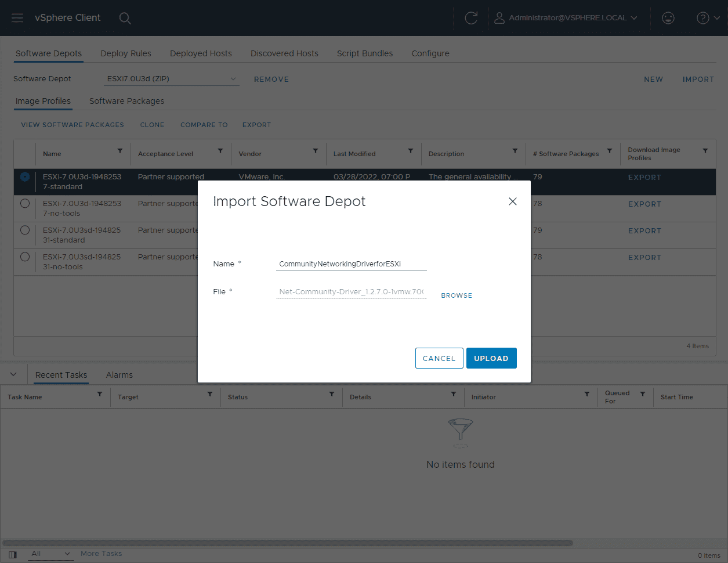Click EXPORT link for 31-no-tools profile
This screenshot has height=563, width=728.
[644, 258]
